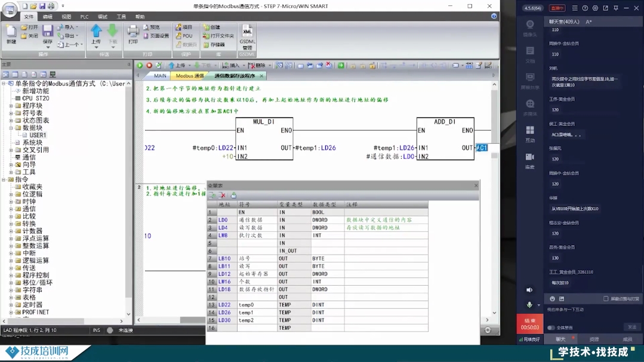Open the PLC ribbon tab
The width and height of the screenshot is (644, 362).
point(84,17)
